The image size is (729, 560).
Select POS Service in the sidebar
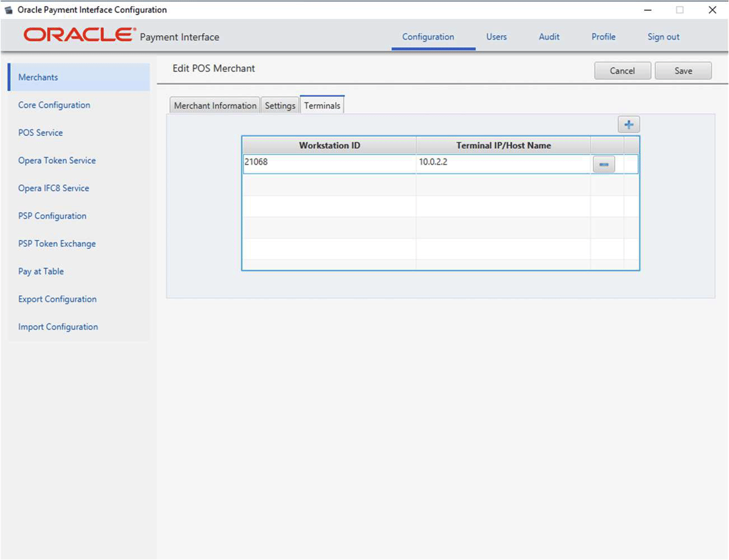[40, 132]
